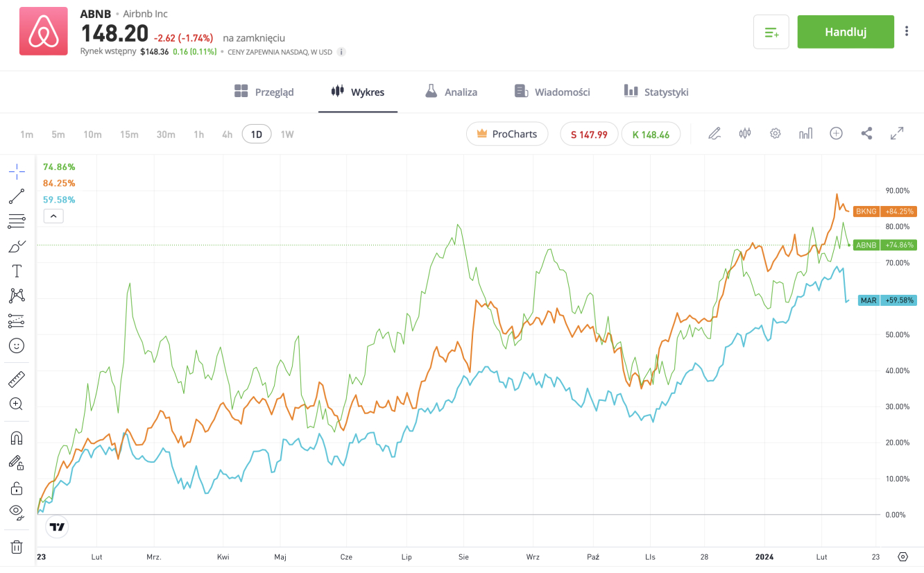Image resolution: width=924 pixels, height=573 pixels.
Task: Open ProCharts
Action: tap(507, 134)
